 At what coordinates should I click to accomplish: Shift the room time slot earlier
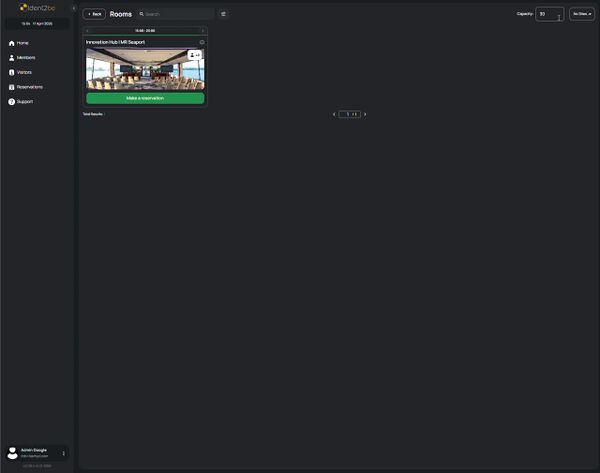[89, 31]
